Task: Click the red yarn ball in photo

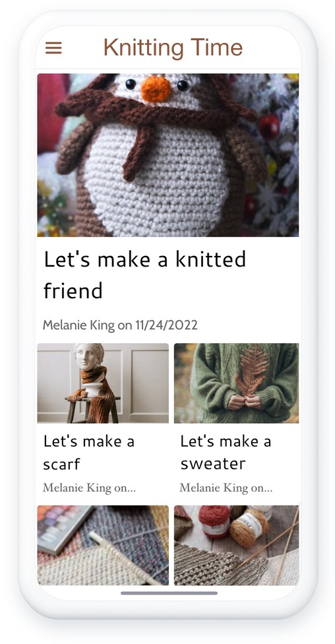Action: tap(215, 521)
